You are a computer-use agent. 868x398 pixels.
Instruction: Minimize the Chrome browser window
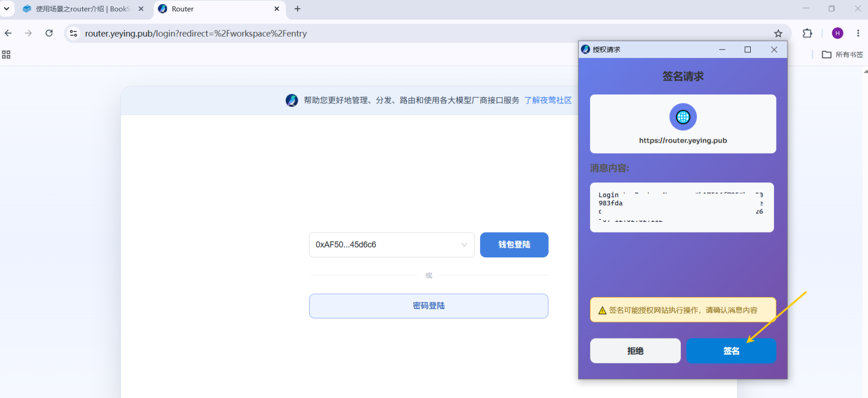coord(806,8)
